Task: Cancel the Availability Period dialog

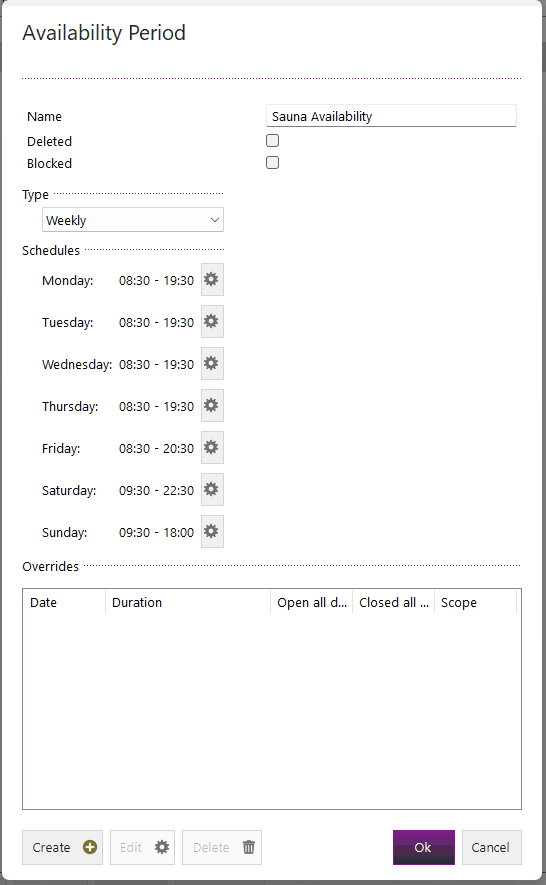Action: tap(491, 847)
